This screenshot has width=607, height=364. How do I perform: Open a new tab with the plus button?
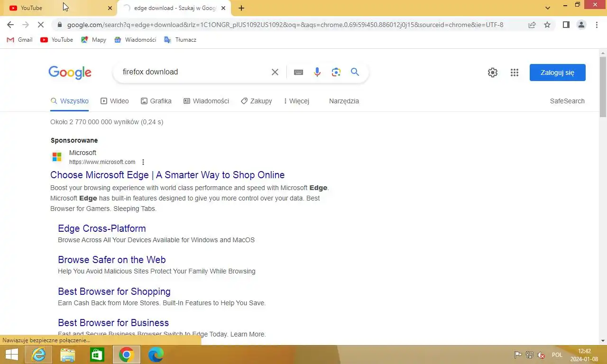[x=241, y=8]
